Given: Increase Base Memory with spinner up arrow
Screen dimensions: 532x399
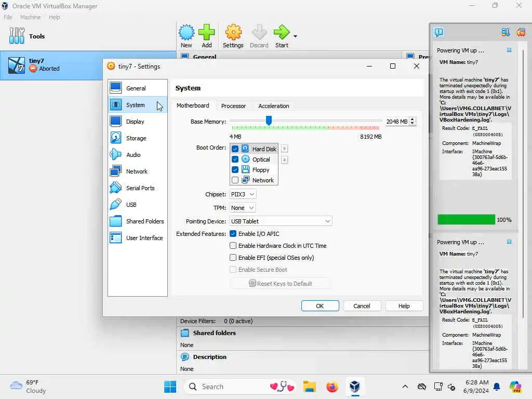Looking at the screenshot, I should click(412, 119).
